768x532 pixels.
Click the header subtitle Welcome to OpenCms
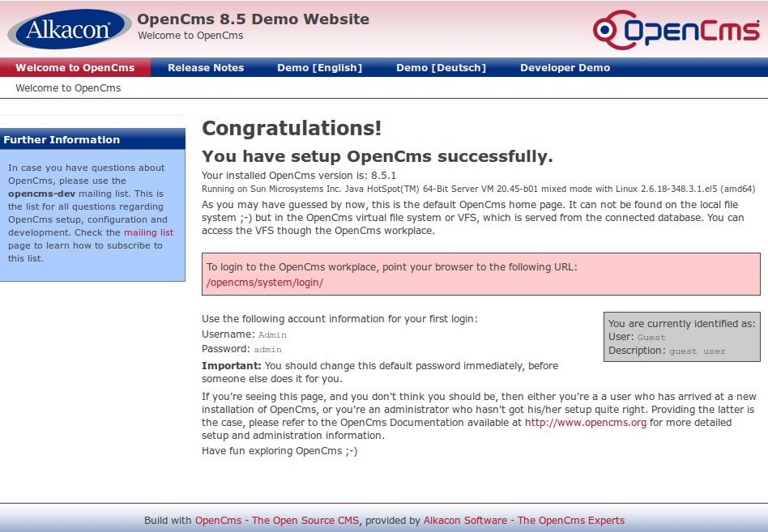(x=190, y=36)
